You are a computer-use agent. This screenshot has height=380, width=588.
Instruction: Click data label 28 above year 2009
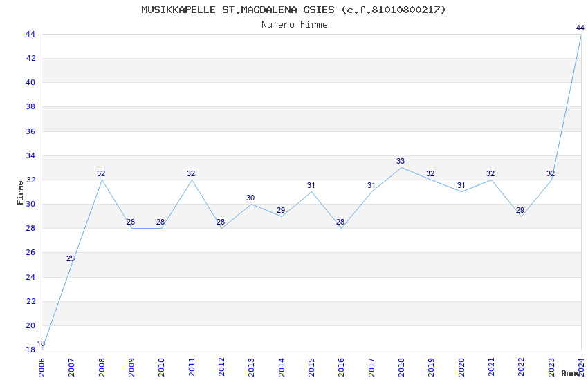pyautogui.click(x=131, y=222)
